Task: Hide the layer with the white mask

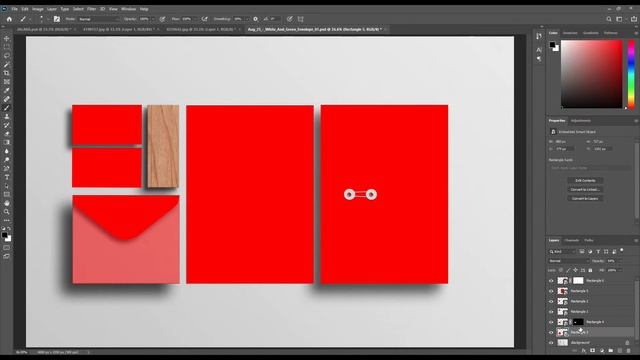Action: click(551, 281)
